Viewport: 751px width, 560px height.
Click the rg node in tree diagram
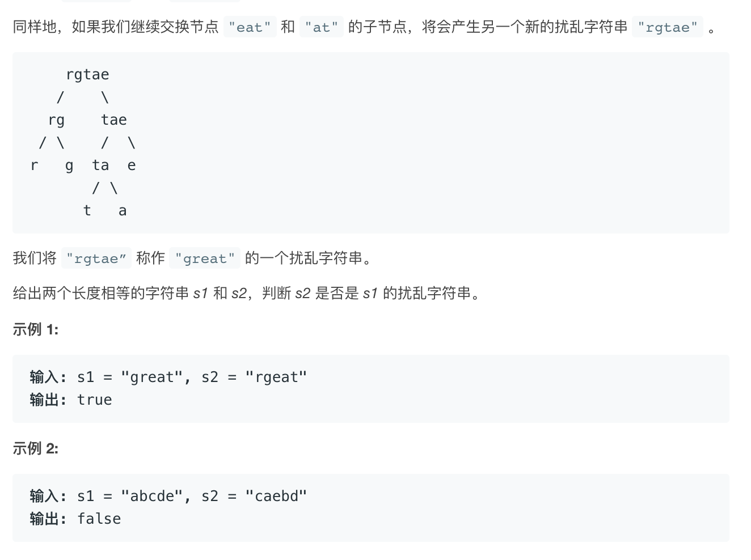tap(56, 121)
